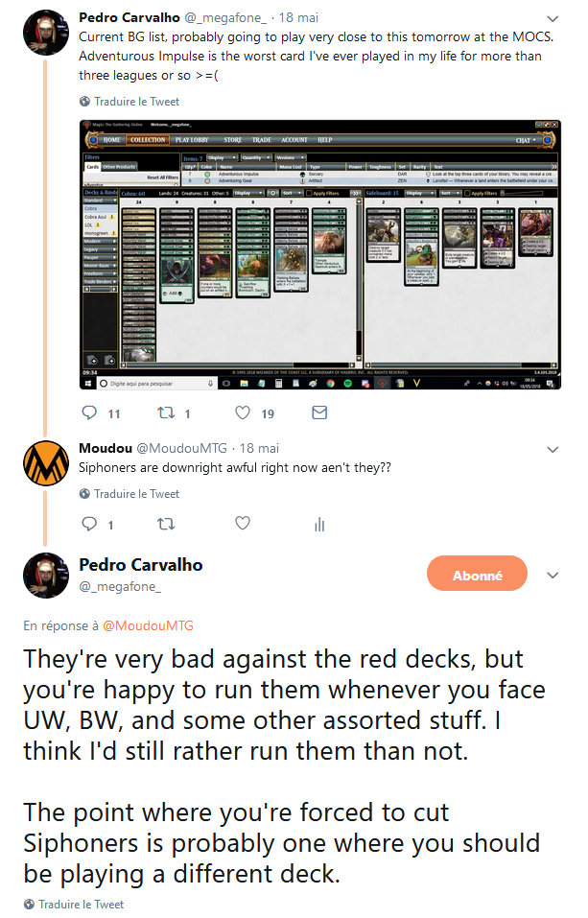Open the @MoudouMTG mention link
This screenshot has width=588, height=918.
click(148, 625)
